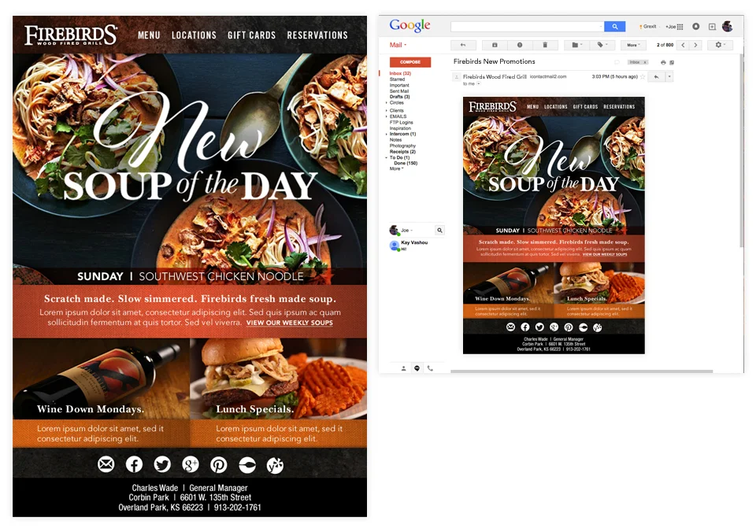Open the phone call icon in chat bar

pyautogui.click(x=430, y=368)
